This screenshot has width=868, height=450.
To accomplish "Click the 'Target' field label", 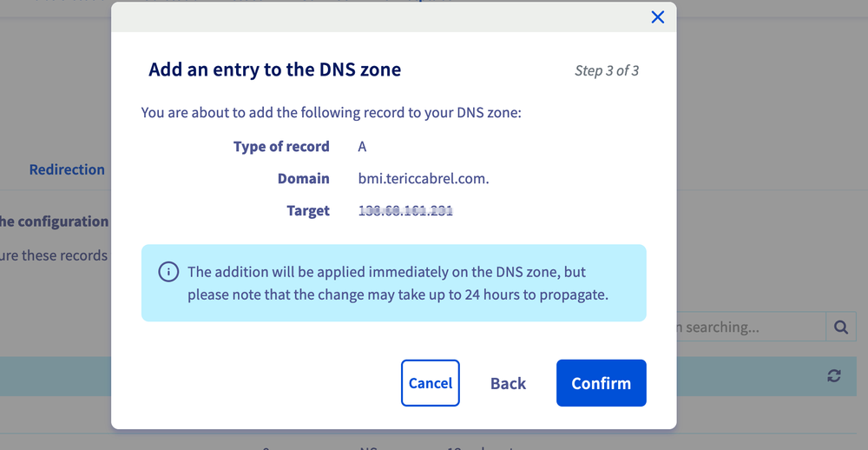I will click(308, 210).
